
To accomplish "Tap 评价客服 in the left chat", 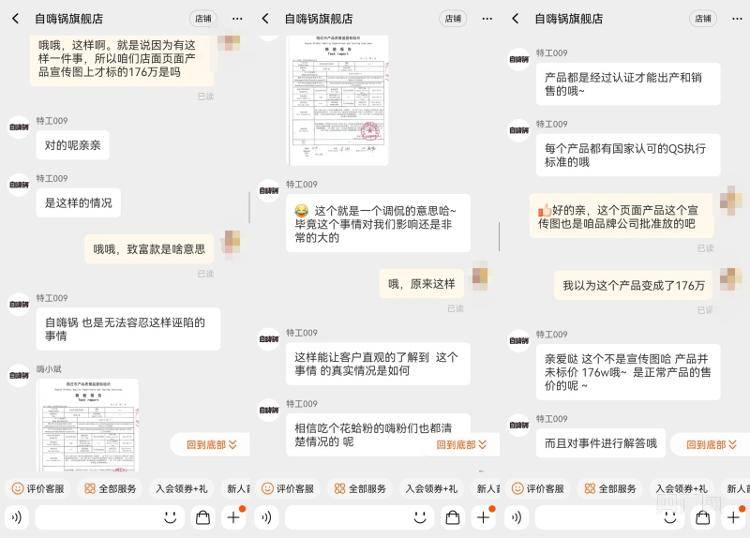I will click(38, 489).
